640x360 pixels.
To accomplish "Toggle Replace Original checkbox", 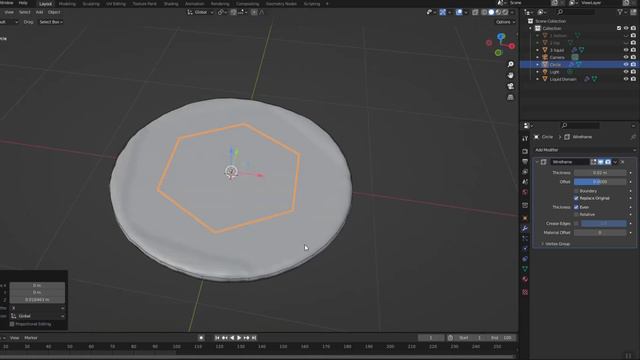I will point(576,198).
